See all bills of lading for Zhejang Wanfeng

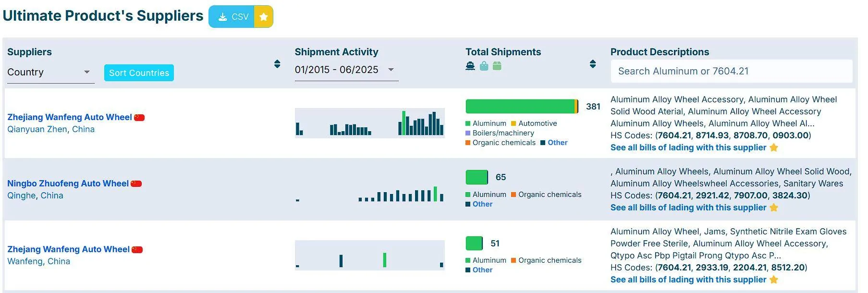688,280
